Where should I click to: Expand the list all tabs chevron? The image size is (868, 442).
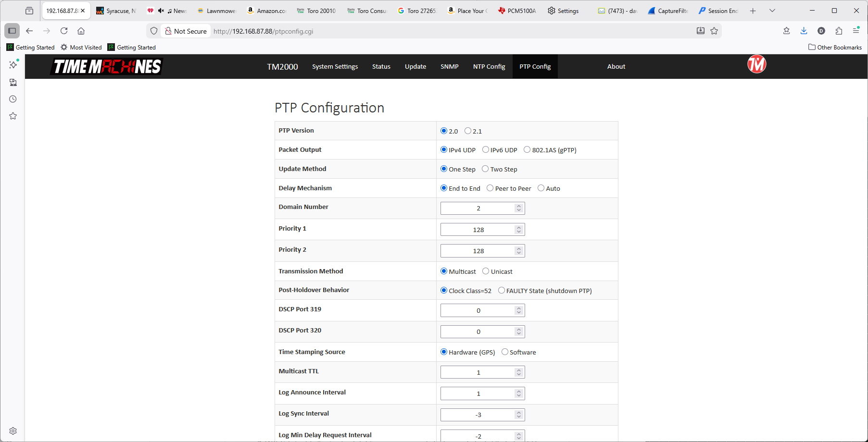click(772, 11)
